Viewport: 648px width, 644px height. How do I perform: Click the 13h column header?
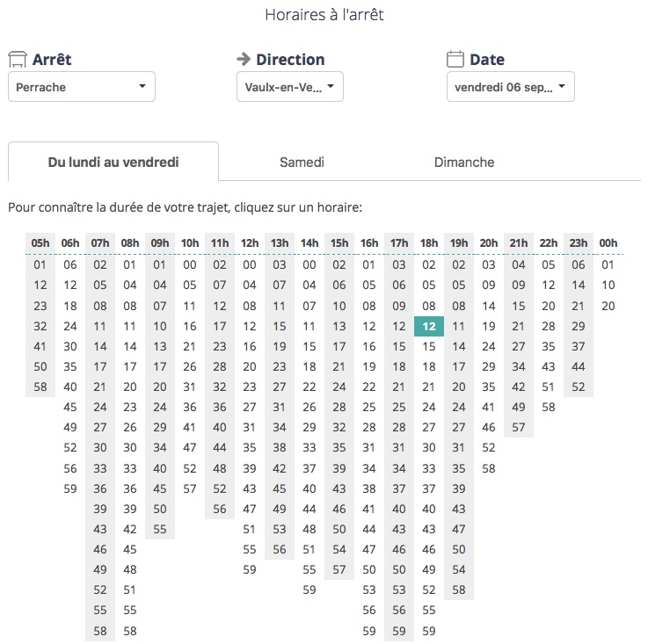[280, 242]
